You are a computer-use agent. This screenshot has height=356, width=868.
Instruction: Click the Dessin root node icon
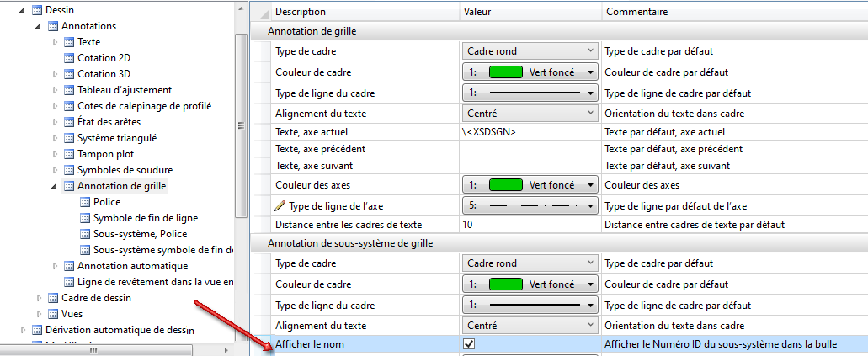click(37, 10)
